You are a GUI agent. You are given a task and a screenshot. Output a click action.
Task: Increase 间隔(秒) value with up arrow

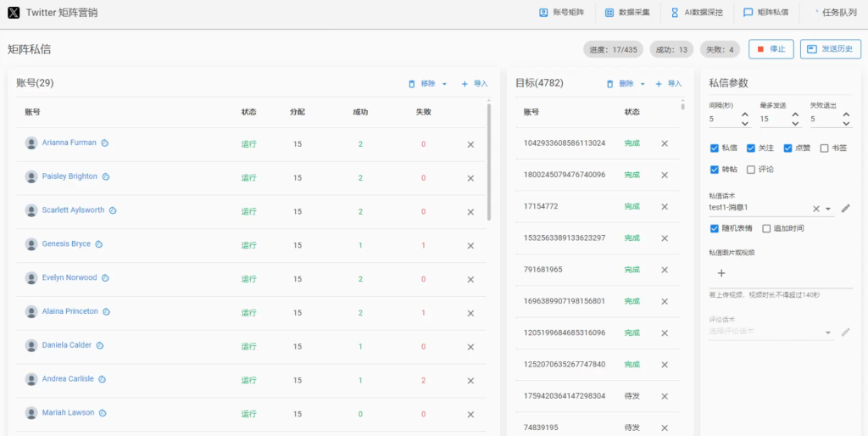(745, 115)
